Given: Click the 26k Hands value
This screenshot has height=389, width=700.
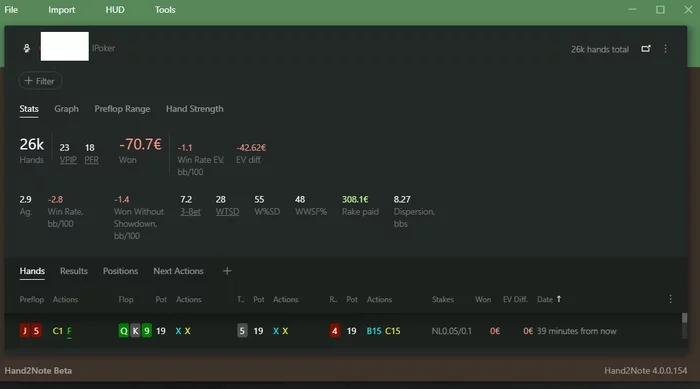Looking at the screenshot, I should [32, 144].
